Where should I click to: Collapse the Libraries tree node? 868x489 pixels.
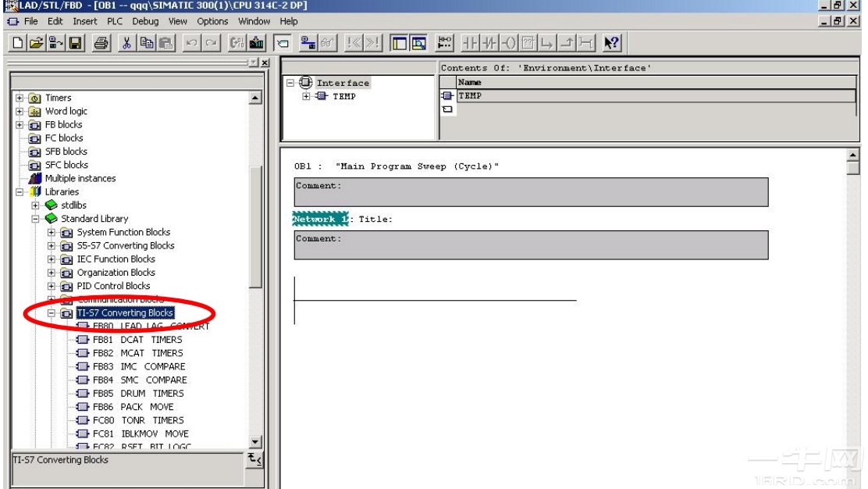[20, 192]
